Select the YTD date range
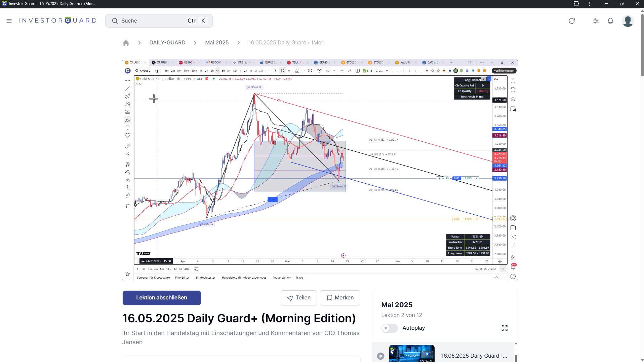644x362 pixels. (169, 269)
